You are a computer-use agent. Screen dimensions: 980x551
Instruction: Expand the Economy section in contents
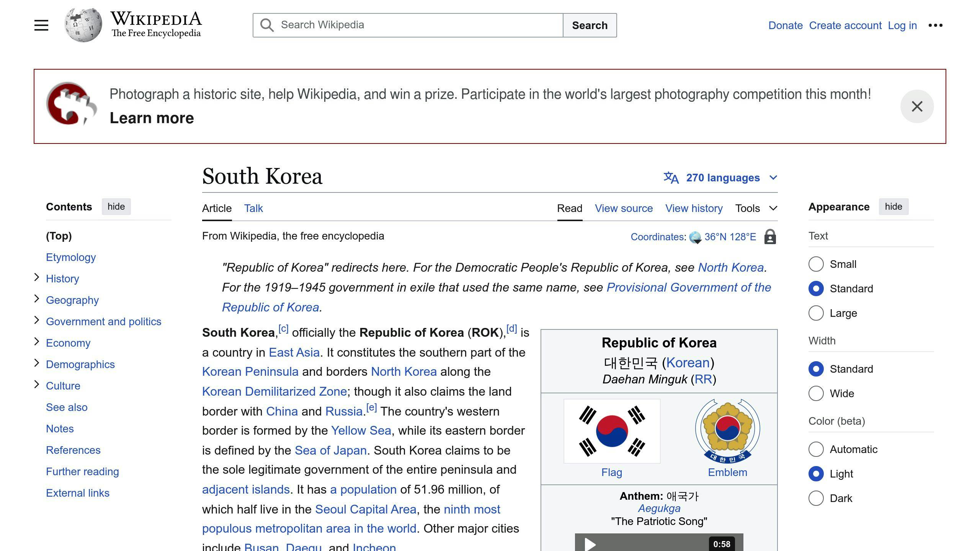point(37,342)
